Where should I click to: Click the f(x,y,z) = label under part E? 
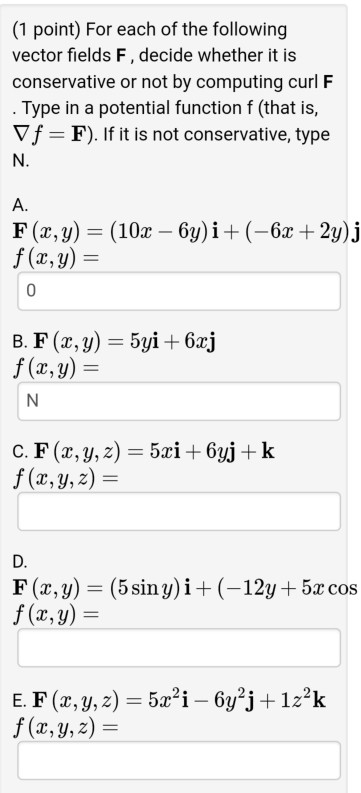[65, 727]
